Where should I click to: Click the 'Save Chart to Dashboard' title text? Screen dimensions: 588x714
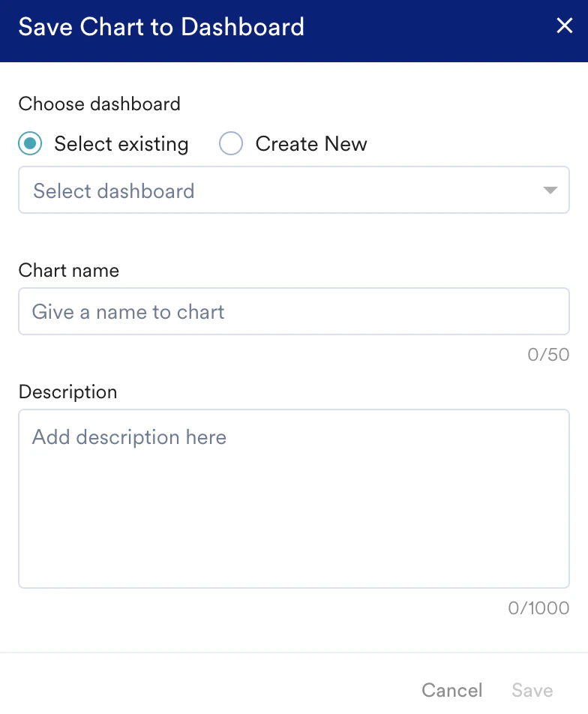coord(161,27)
